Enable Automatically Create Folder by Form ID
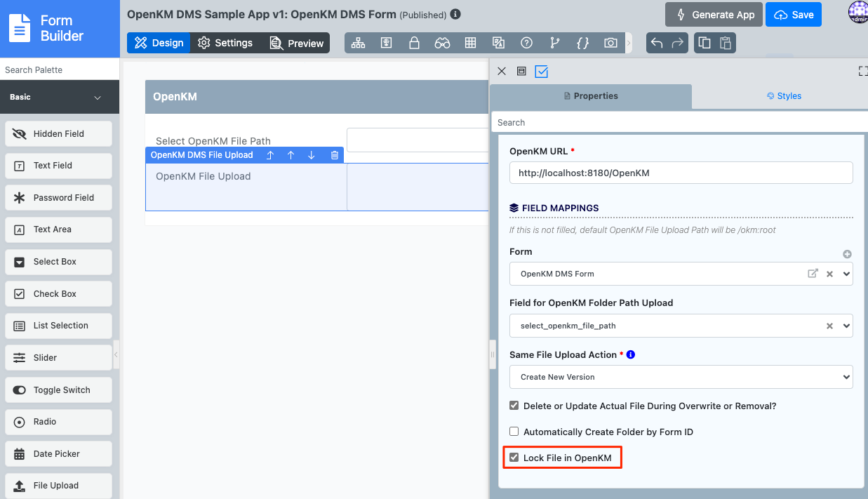 click(x=514, y=432)
